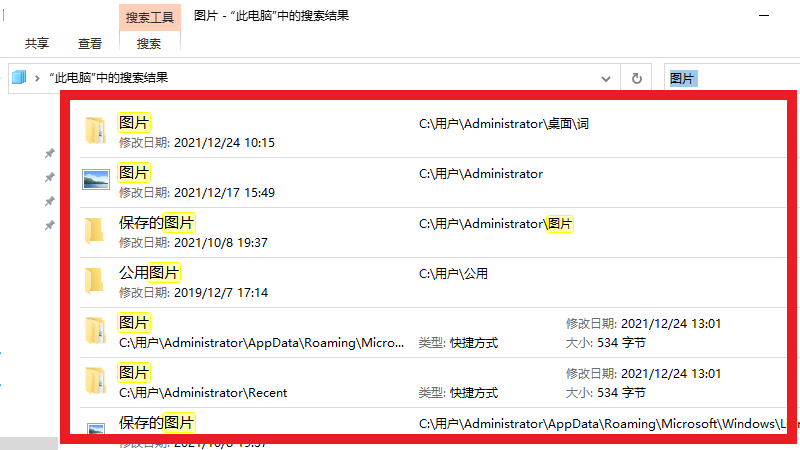Click the topmost pin icon in the left pane

(50, 154)
